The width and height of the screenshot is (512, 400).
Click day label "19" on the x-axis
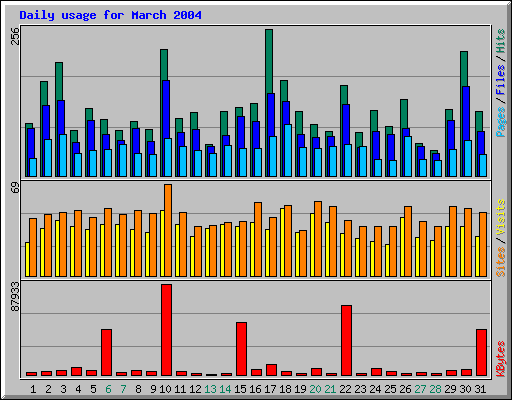tap(300, 389)
